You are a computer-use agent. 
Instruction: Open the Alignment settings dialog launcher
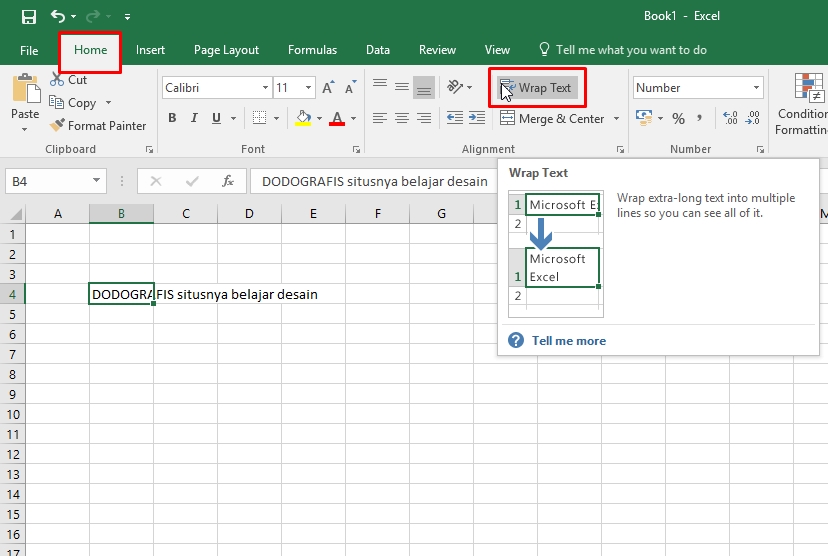620,149
